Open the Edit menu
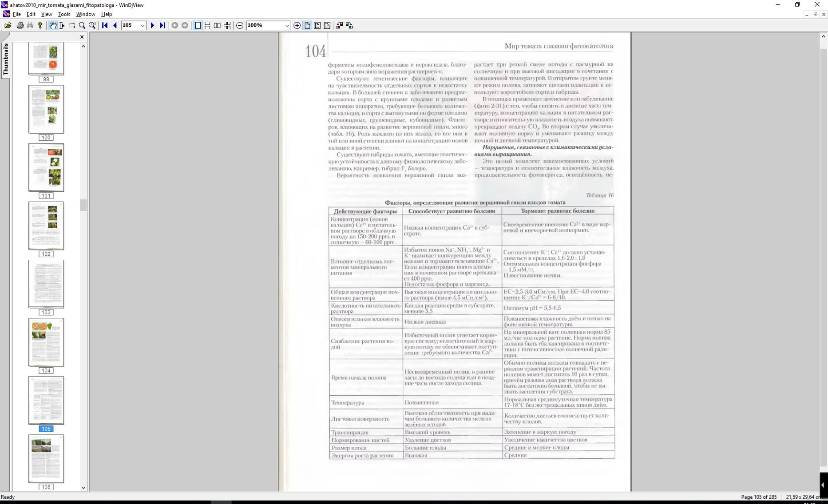 [x=31, y=14]
